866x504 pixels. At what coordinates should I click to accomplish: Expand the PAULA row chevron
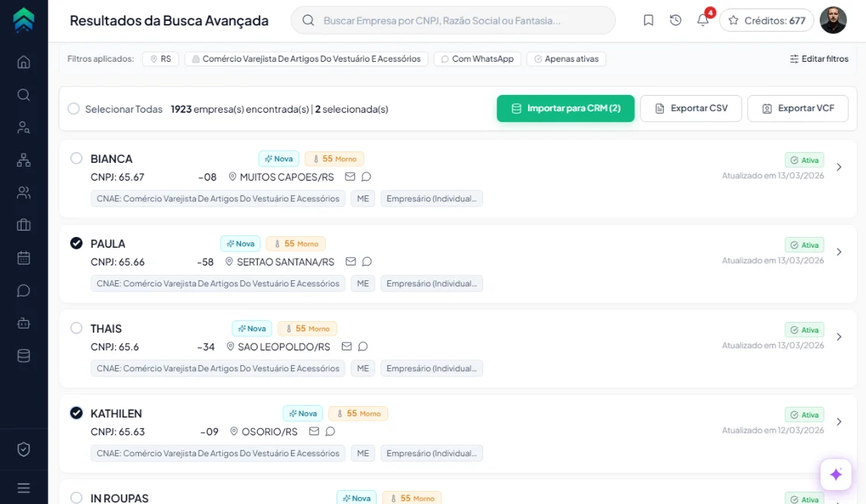pos(839,251)
